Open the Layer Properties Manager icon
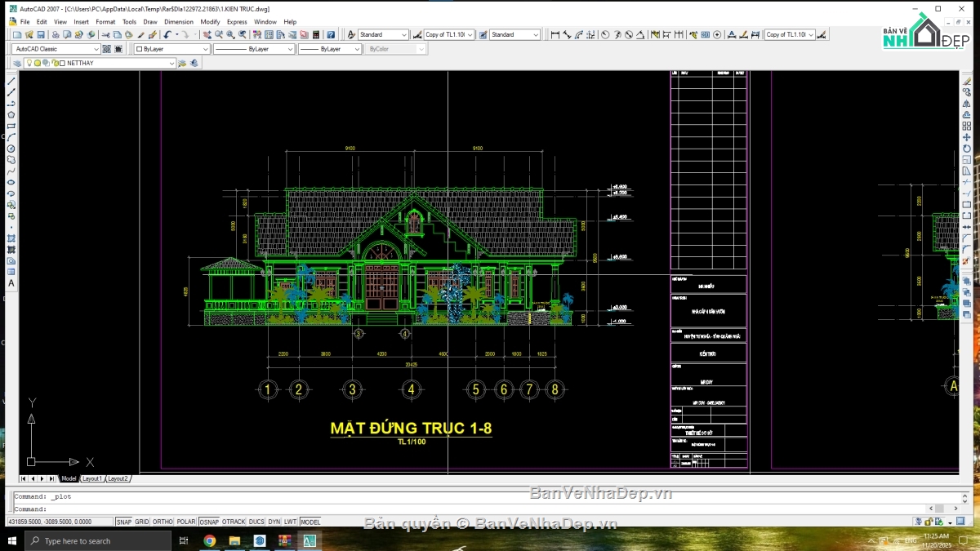This screenshot has width=980, height=551. coord(17,63)
